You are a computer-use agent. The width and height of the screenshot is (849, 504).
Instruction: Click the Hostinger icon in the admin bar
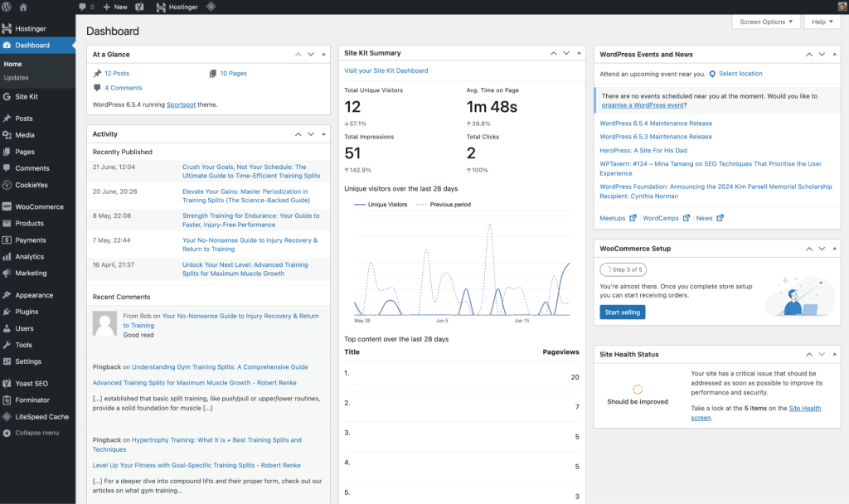[160, 6]
